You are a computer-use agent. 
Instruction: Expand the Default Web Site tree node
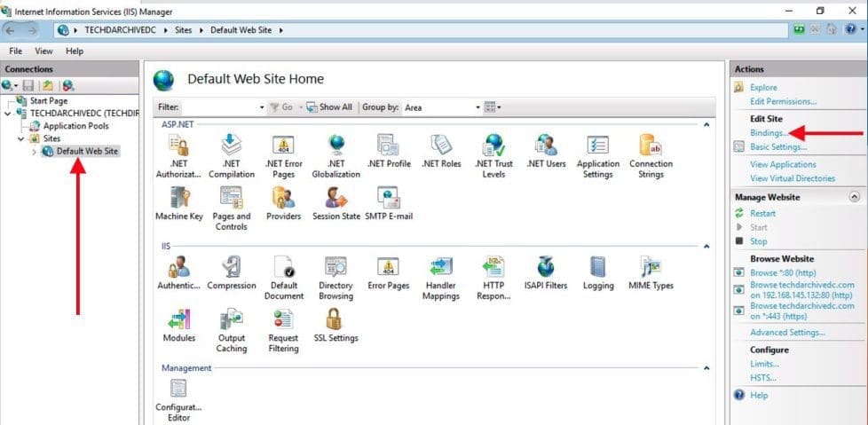(x=35, y=152)
